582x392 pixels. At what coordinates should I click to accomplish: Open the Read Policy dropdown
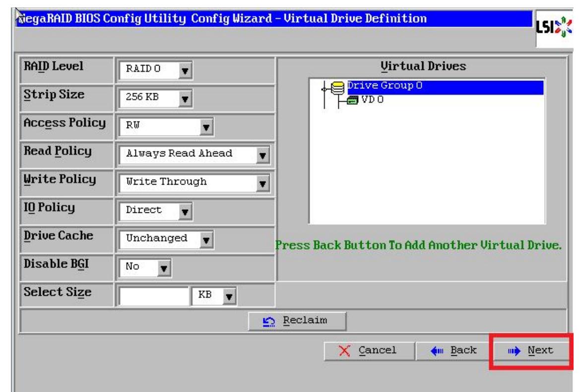(194, 154)
